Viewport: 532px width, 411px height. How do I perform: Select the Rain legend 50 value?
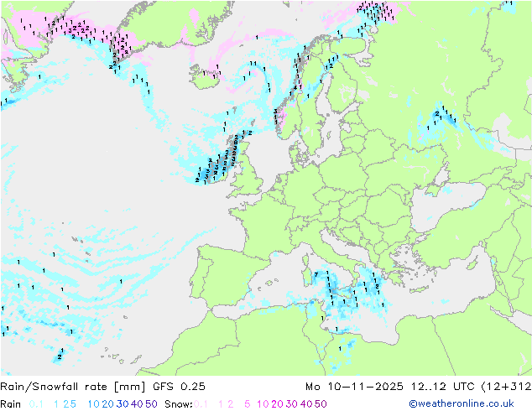[x=151, y=404]
